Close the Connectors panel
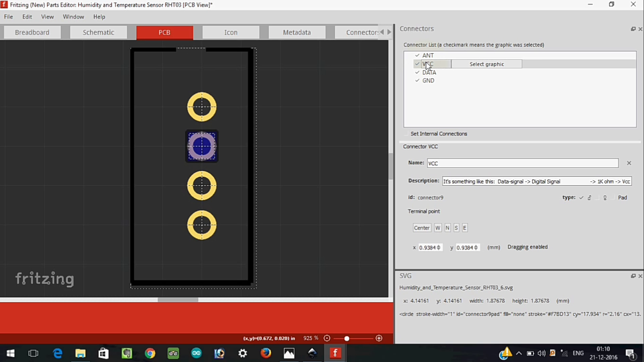This screenshot has width=644, height=362. point(640,29)
